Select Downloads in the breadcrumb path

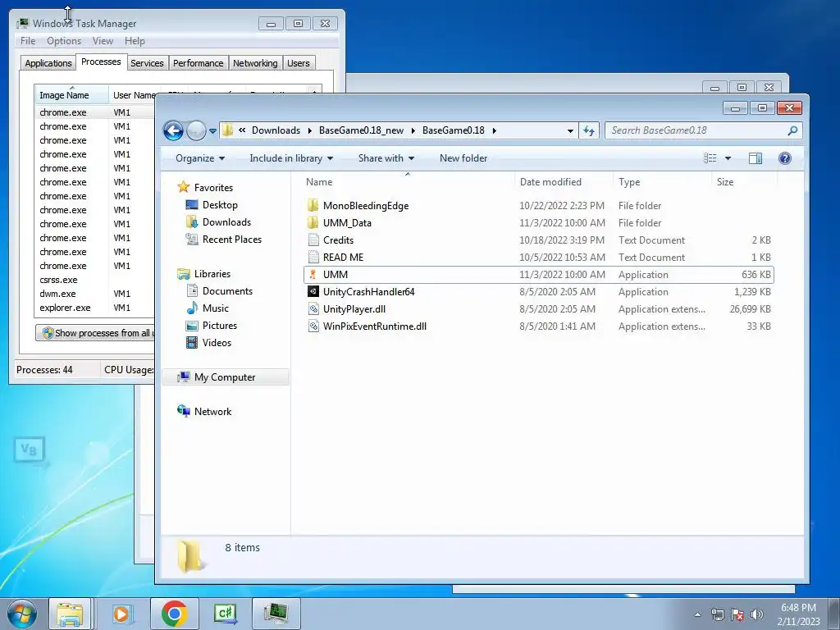(x=276, y=130)
